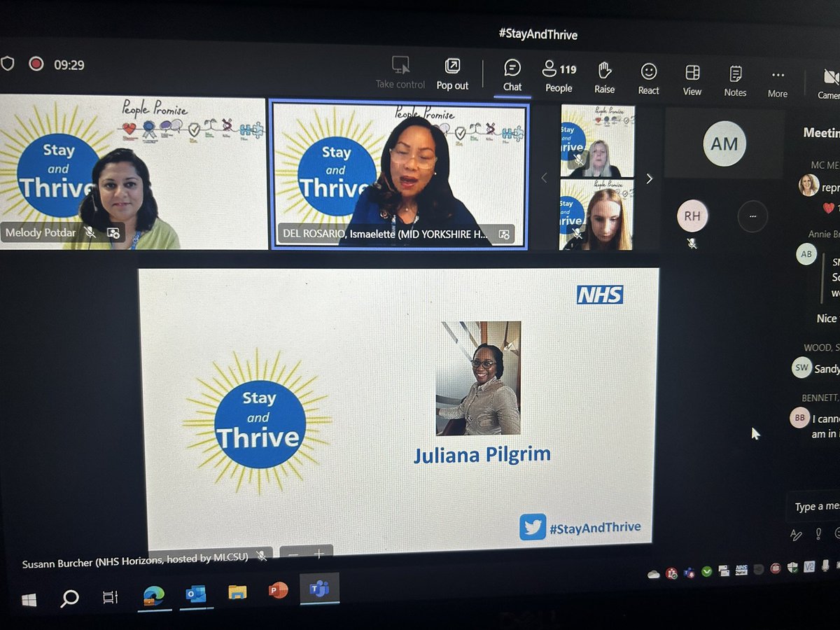
Task: Click muted mic icon under RH avatar
Action: (x=692, y=243)
